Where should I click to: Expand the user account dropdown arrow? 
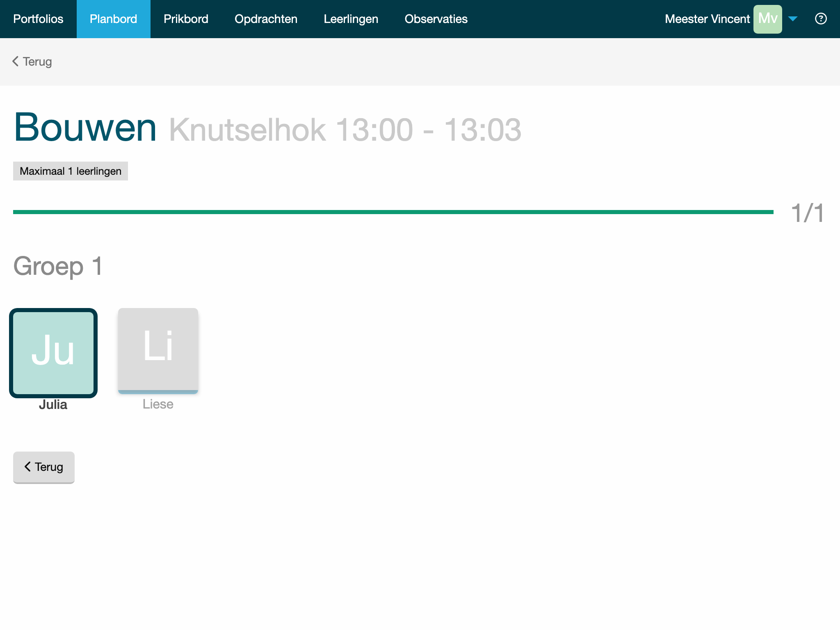[x=793, y=19]
